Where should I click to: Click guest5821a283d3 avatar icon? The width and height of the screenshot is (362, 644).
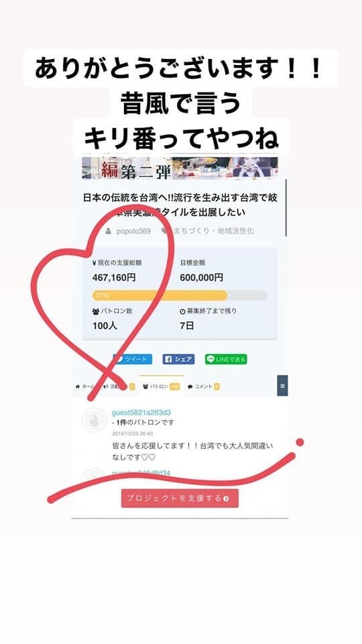click(95, 420)
